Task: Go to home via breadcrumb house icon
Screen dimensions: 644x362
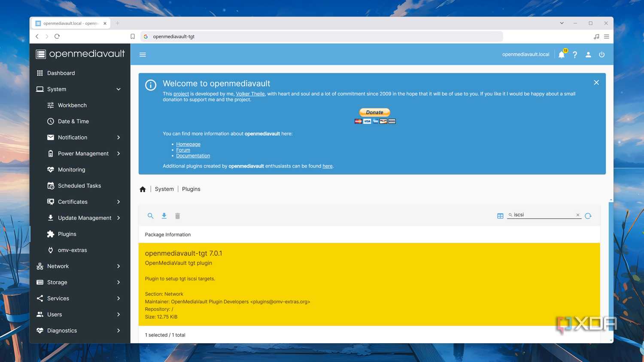Action: [x=143, y=189]
